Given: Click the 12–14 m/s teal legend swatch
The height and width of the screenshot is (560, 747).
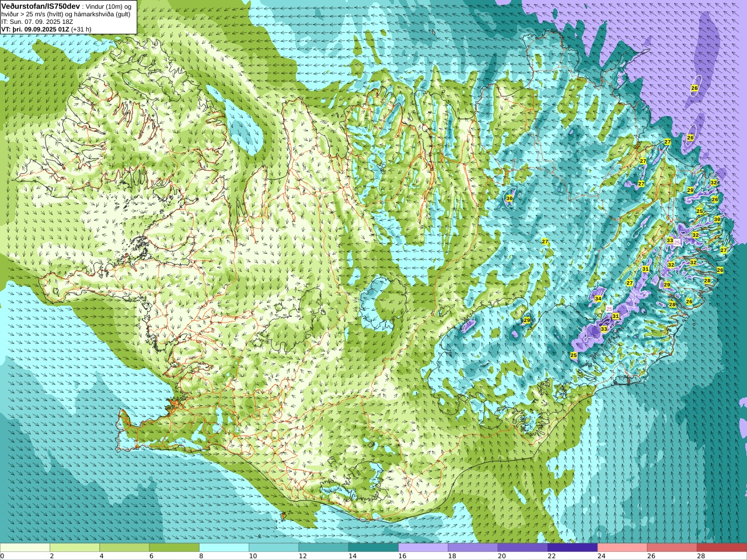Looking at the screenshot, I should click(x=323, y=548).
